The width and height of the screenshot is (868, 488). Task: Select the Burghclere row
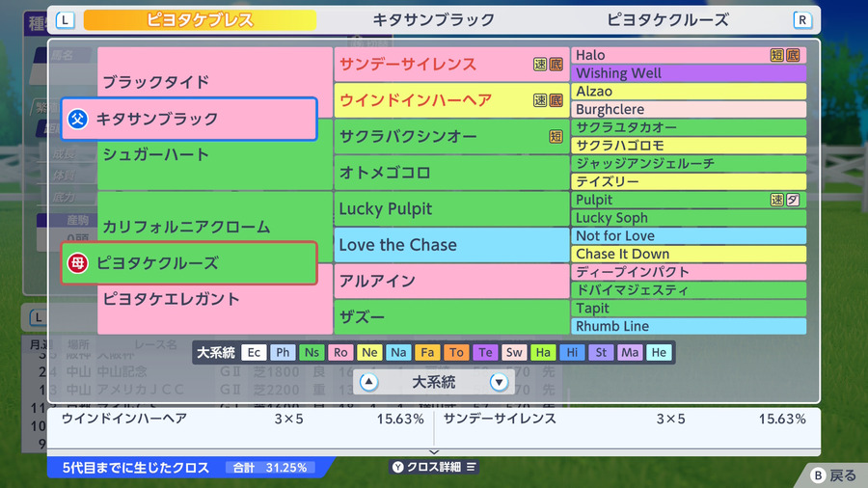click(689, 110)
